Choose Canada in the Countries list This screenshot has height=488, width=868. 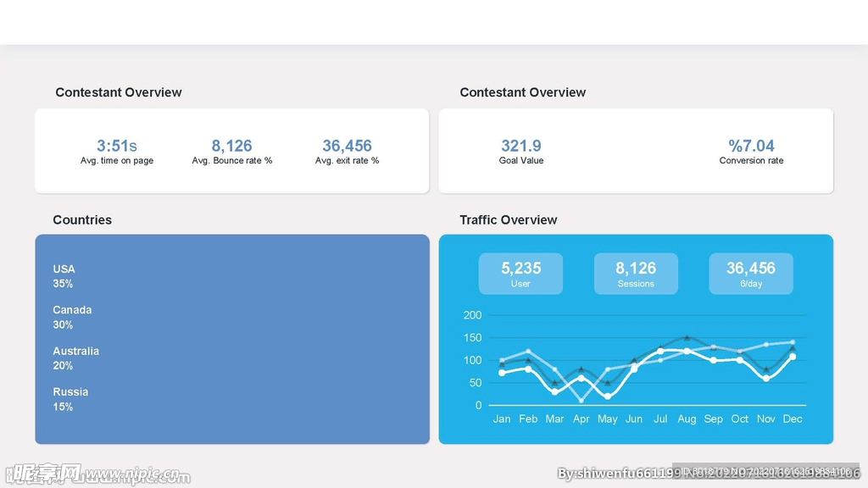(72, 317)
